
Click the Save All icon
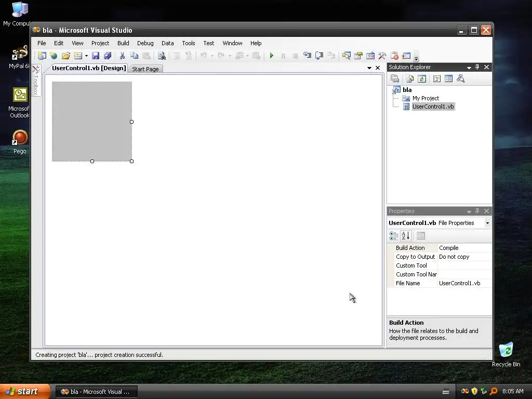(x=108, y=56)
